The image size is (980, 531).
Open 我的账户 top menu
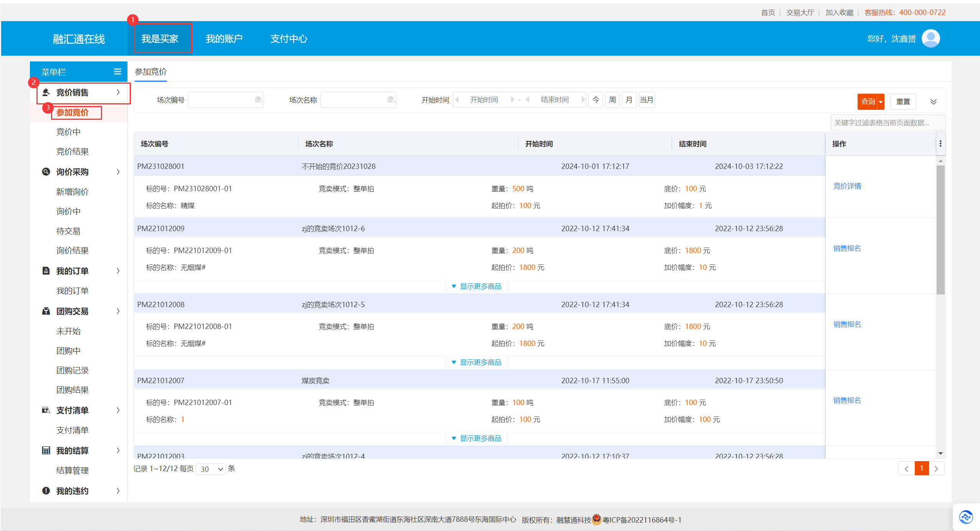[224, 39]
